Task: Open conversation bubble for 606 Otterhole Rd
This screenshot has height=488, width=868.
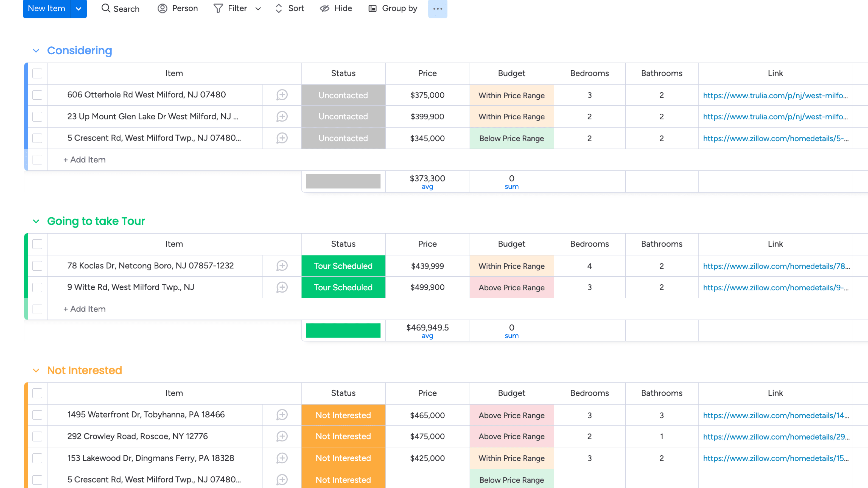Action: point(282,95)
